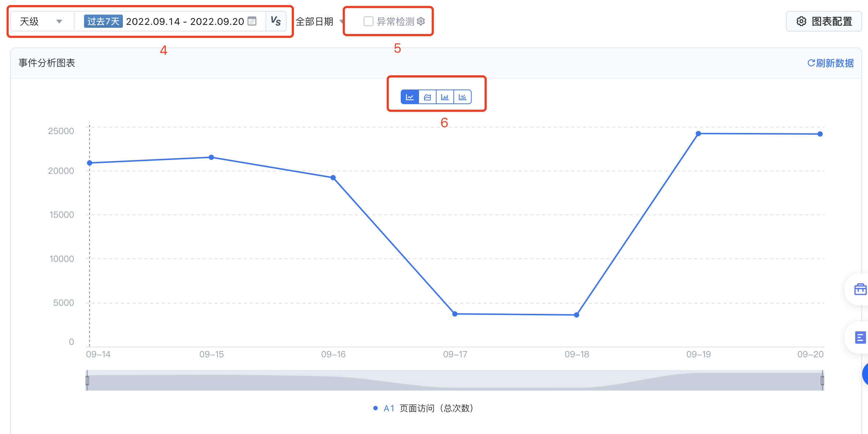The image size is (868, 434).
Task: Click the 图表配置 button
Action: [x=824, y=21]
